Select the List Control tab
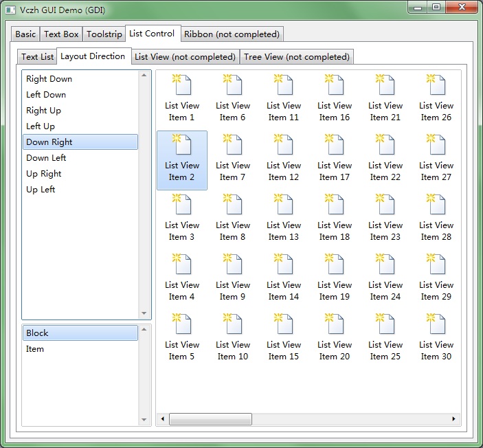The image size is (483, 448). point(153,33)
